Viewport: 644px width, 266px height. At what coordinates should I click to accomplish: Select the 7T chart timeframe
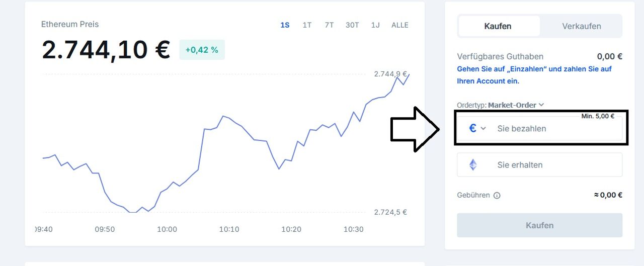tap(329, 25)
